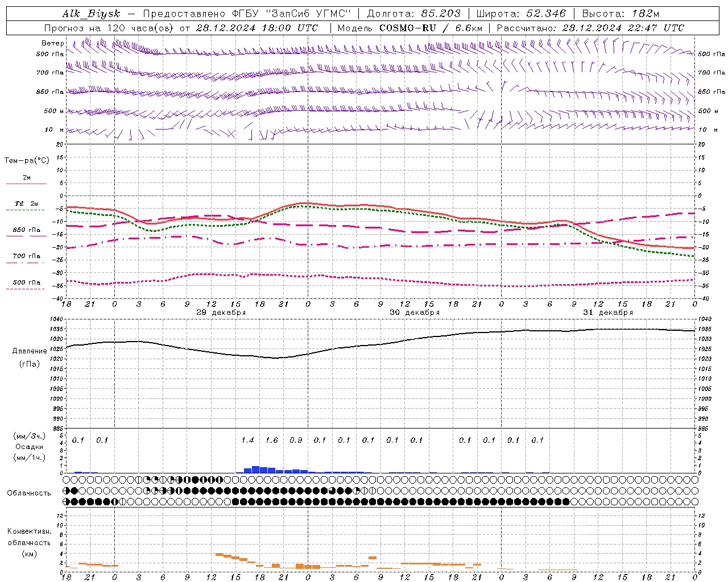This screenshot has width=728, height=582.
Task: Click the 30 декабря date label
Action: tap(415, 313)
